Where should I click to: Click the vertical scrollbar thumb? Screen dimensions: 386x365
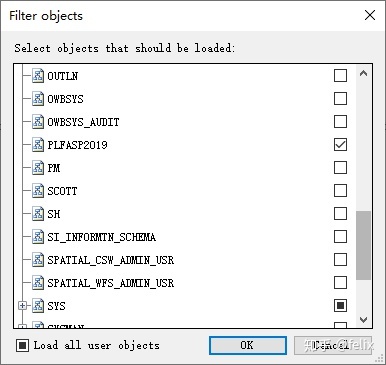(x=364, y=245)
